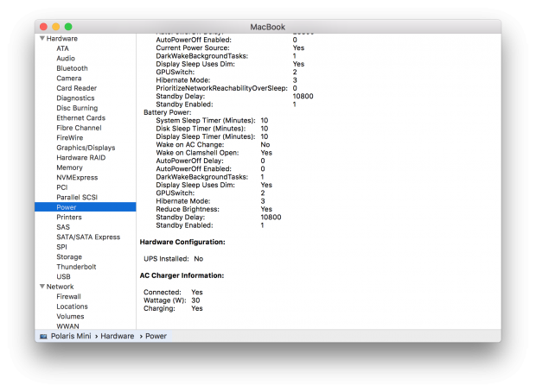
Task: Click the Reduce Brightness row
Action: tap(214, 209)
